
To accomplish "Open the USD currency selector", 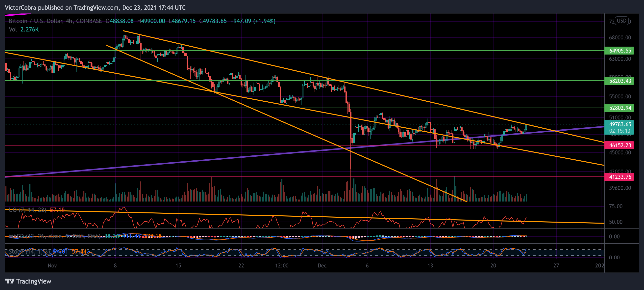I will (621, 21).
